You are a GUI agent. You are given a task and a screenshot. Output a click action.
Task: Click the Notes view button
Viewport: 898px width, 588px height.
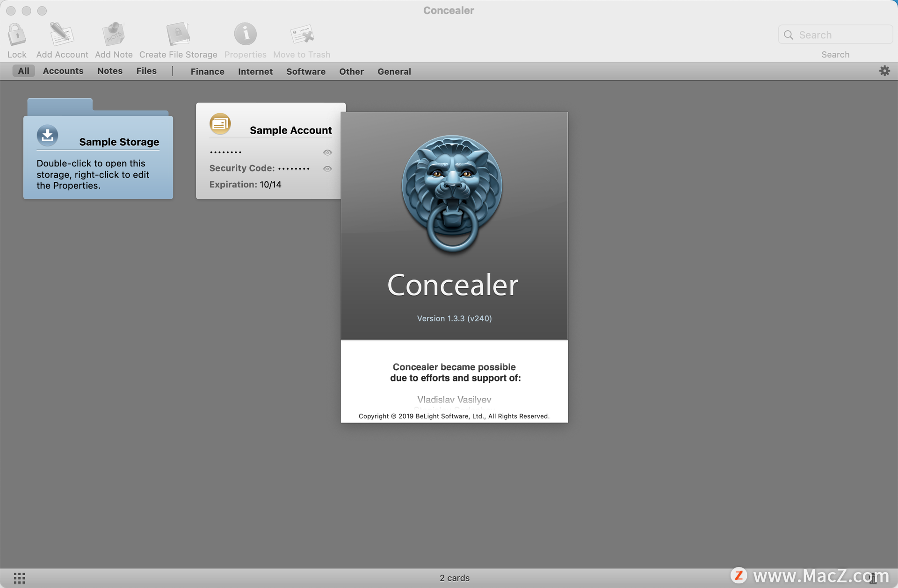[x=109, y=71]
